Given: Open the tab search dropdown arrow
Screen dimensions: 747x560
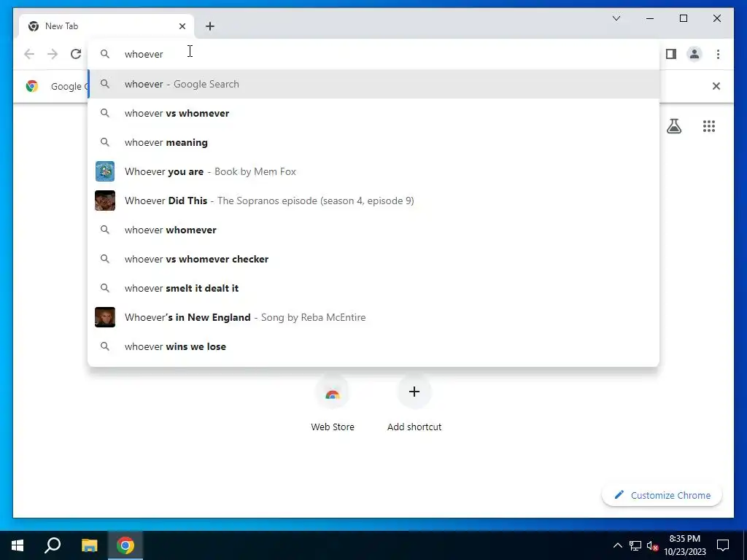Looking at the screenshot, I should 616,18.
